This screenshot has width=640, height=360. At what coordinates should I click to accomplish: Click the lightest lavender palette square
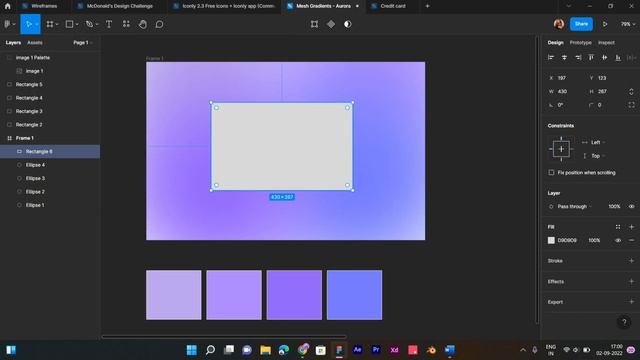(x=173, y=295)
